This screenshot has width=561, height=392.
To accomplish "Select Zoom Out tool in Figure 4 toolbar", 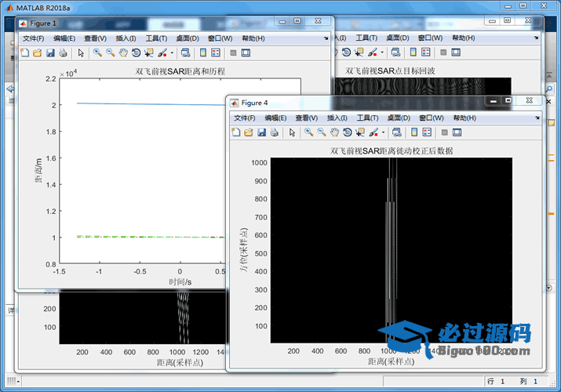I will pos(322,132).
